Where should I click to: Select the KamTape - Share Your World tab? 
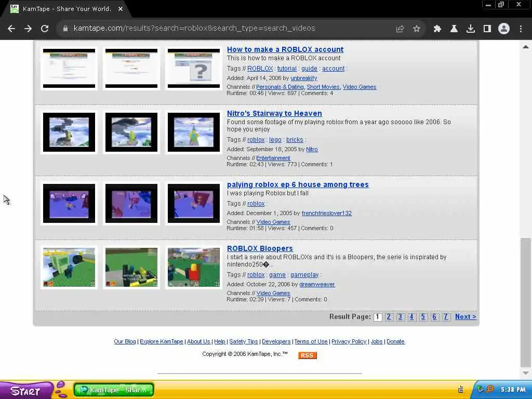point(67,9)
